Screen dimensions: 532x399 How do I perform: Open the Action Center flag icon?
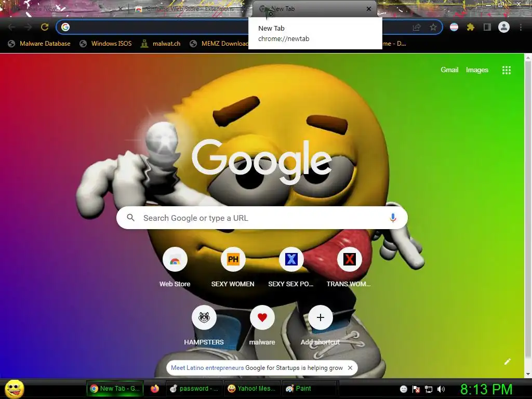point(416,389)
